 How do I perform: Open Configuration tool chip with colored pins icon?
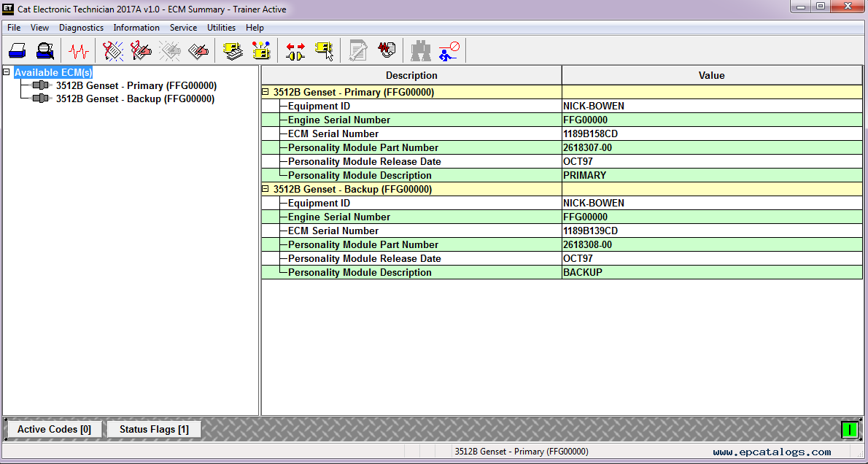tap(261, 52)
